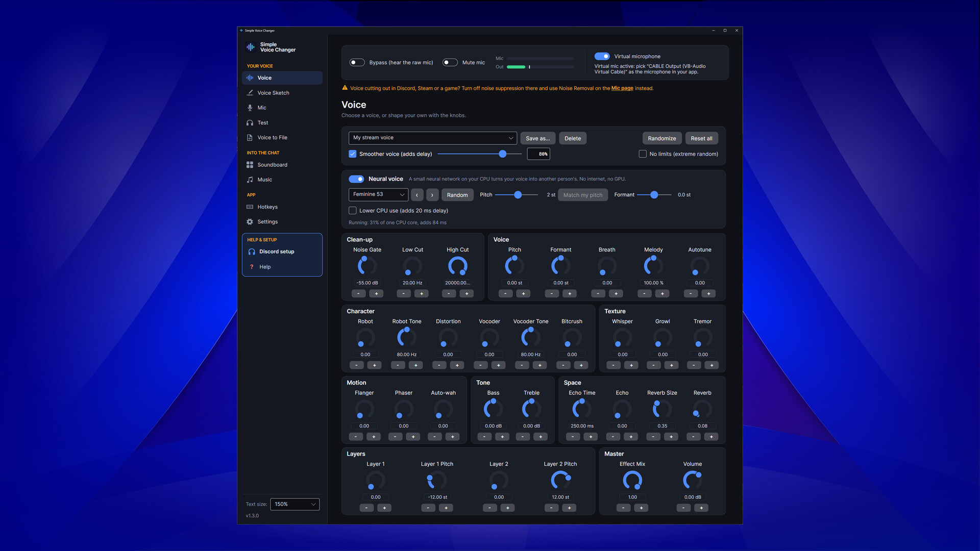Click the Settings gear icon

pos(250,222)
